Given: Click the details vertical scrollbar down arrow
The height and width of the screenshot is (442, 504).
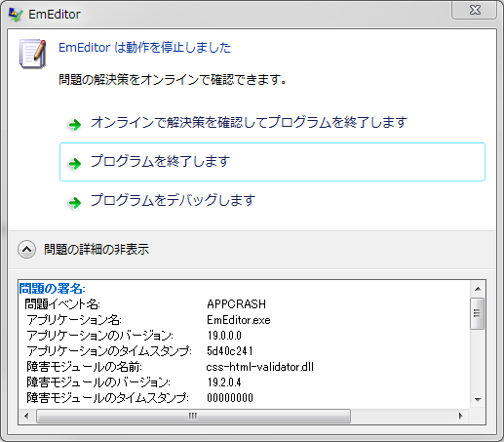Looking at the screenshot, I should pos(478,400).
